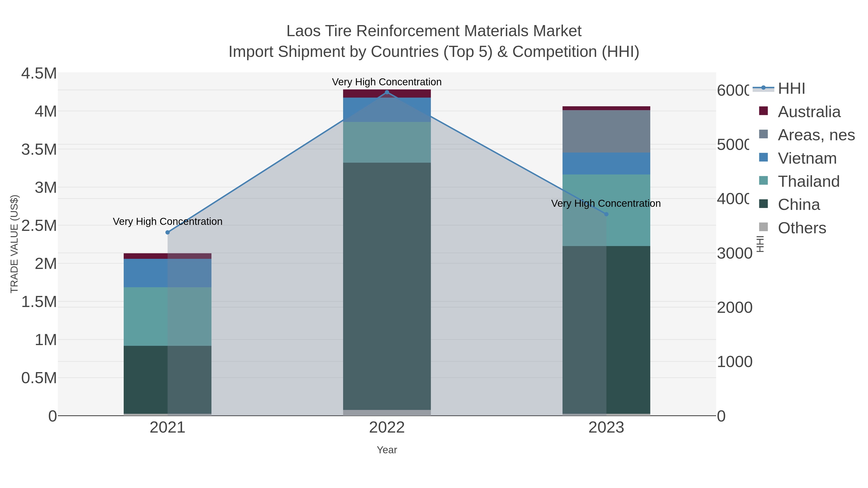868x488 pixels.
Task: Click the Australia bar segment in 2023
Action: click(606, 108)
